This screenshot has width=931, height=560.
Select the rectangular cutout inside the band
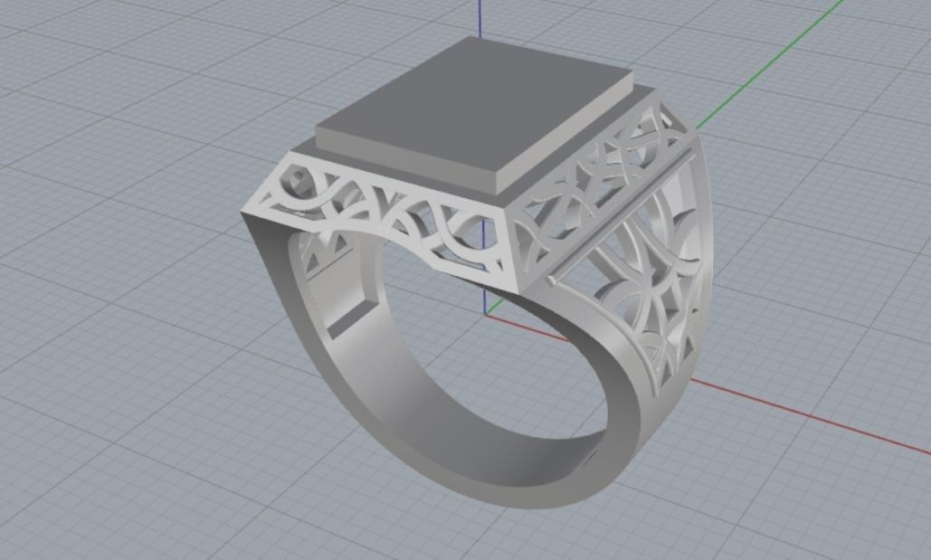pos(351,318)
